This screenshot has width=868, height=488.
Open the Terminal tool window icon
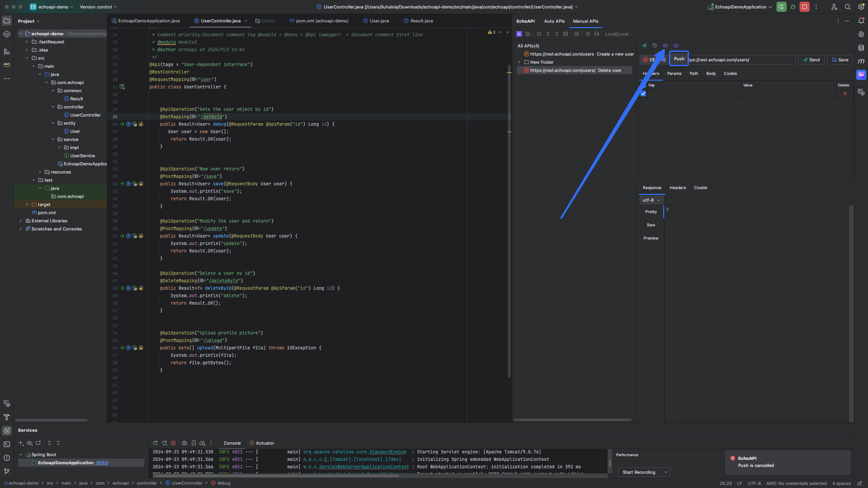coord(7,444)
